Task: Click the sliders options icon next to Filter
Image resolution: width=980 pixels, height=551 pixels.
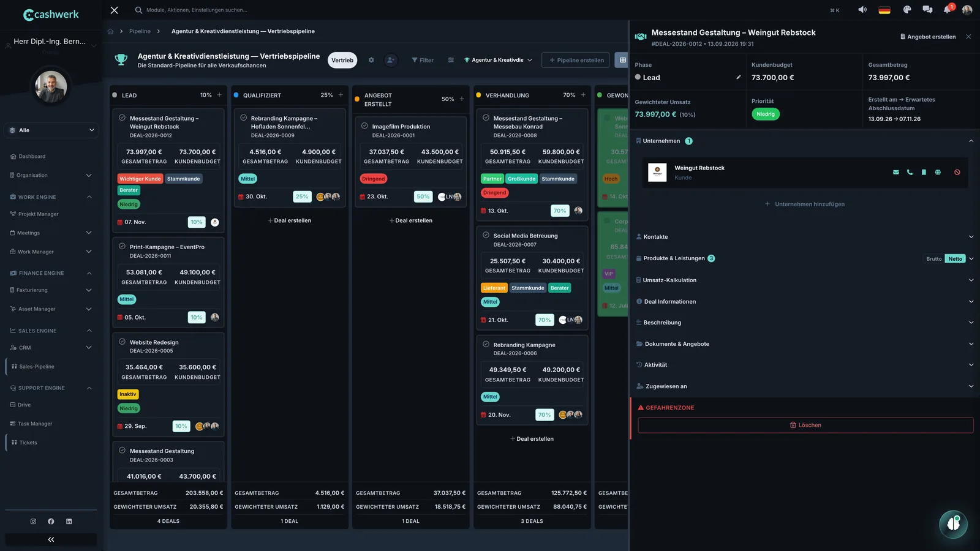Action: tap(451, 60)
